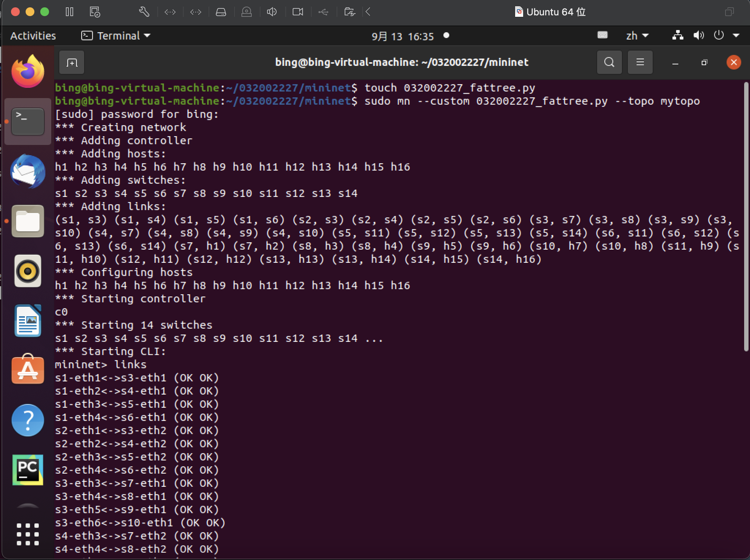Click the hard disk device icon
The width and height of the screenshot is (750, 560).
(x=221, y=12)
